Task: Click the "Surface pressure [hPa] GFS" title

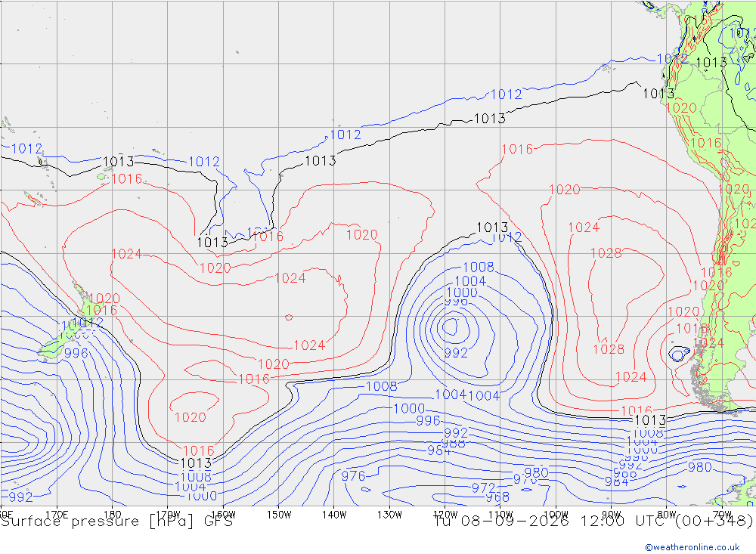Action: (x=116, y=522)
